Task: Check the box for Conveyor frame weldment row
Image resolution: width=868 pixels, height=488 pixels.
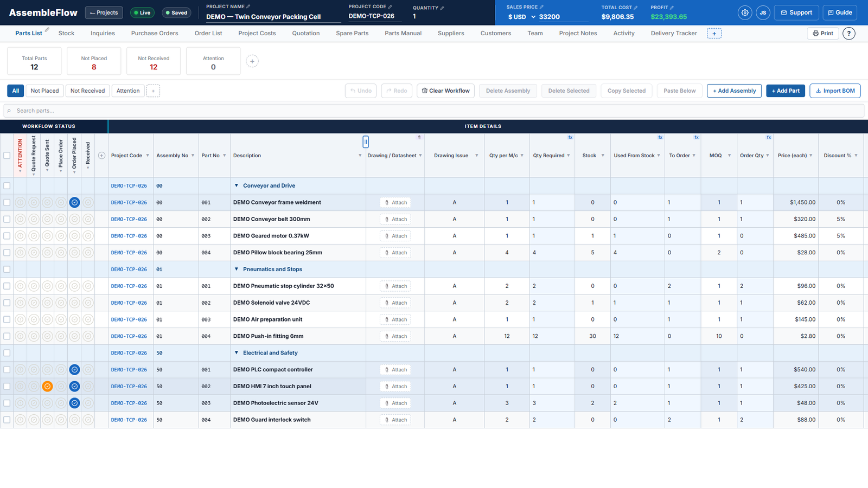Action: pyautogui.click(x=7, y=202)
